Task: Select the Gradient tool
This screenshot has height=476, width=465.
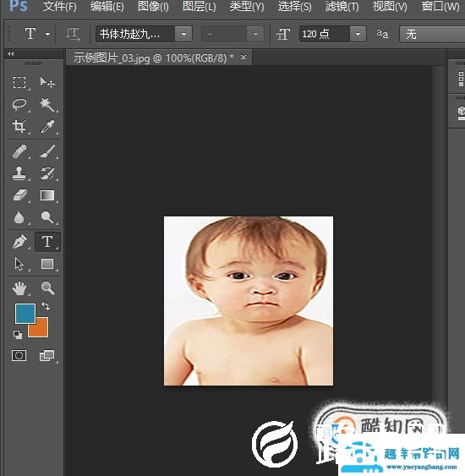Action: [47, 195]
